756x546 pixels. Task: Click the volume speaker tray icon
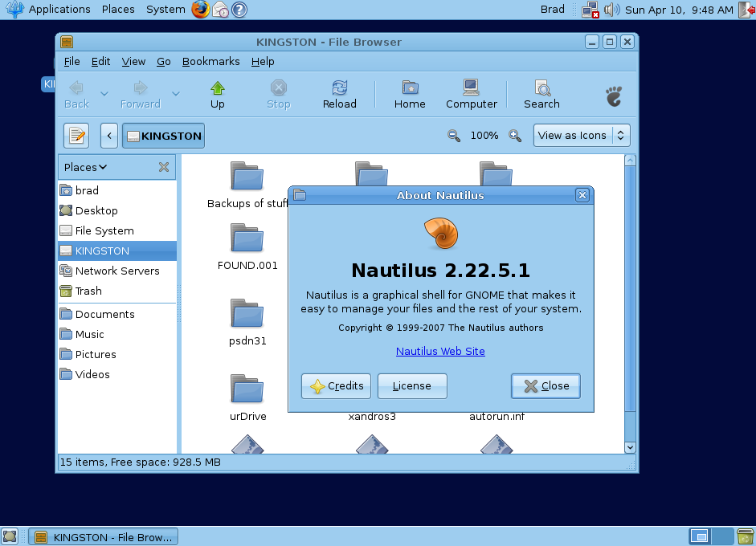click(x=611, y=10)
